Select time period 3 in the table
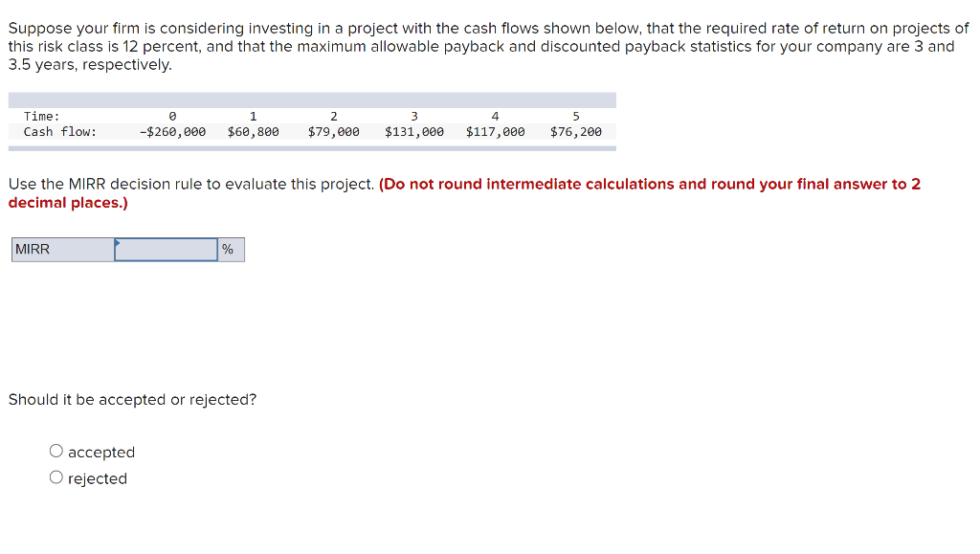Screen dimensions: 980x554 click(x=414, y=115)
